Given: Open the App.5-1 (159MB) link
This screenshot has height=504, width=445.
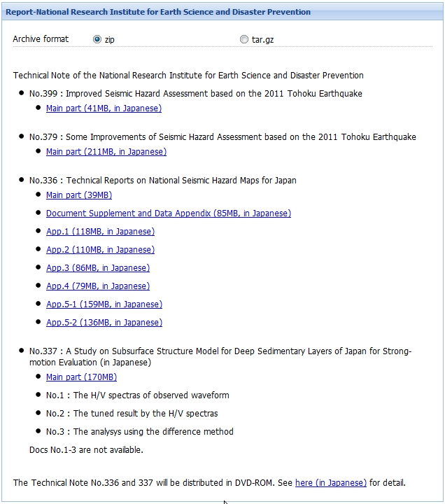Looking at the screenshot, I should pos(104,304).
